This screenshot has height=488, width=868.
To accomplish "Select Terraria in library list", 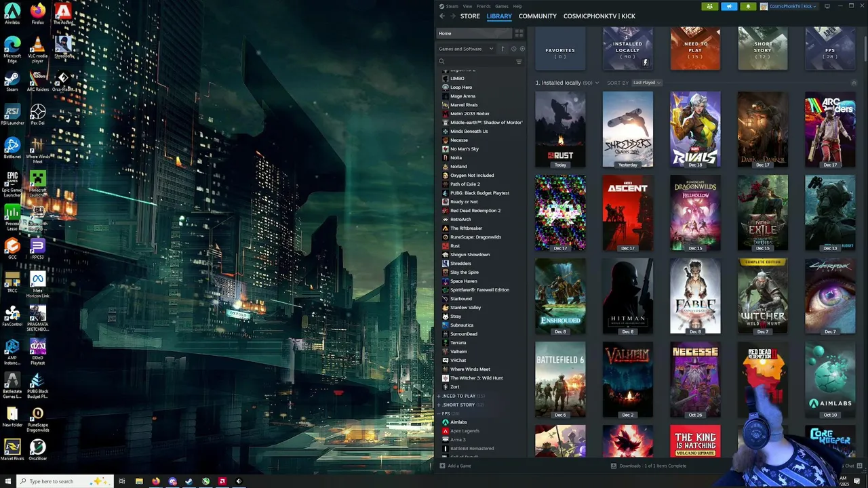I will (x=458, y=343).
